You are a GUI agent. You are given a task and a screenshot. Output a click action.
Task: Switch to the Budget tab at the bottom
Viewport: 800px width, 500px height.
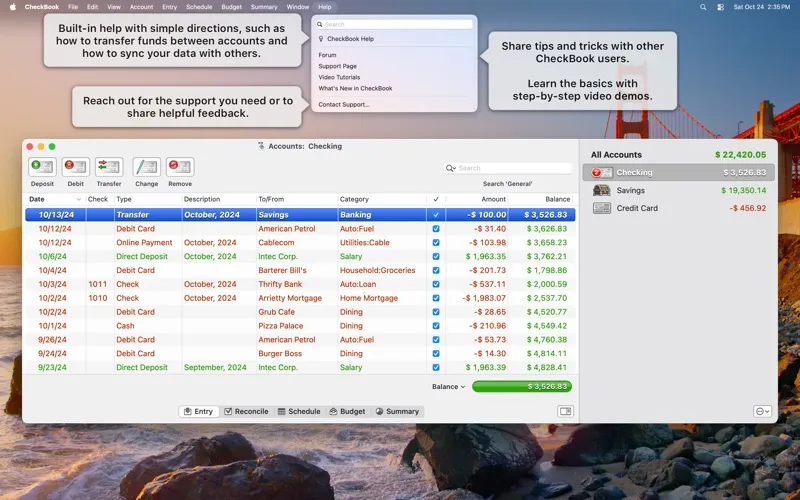[347, 411]
